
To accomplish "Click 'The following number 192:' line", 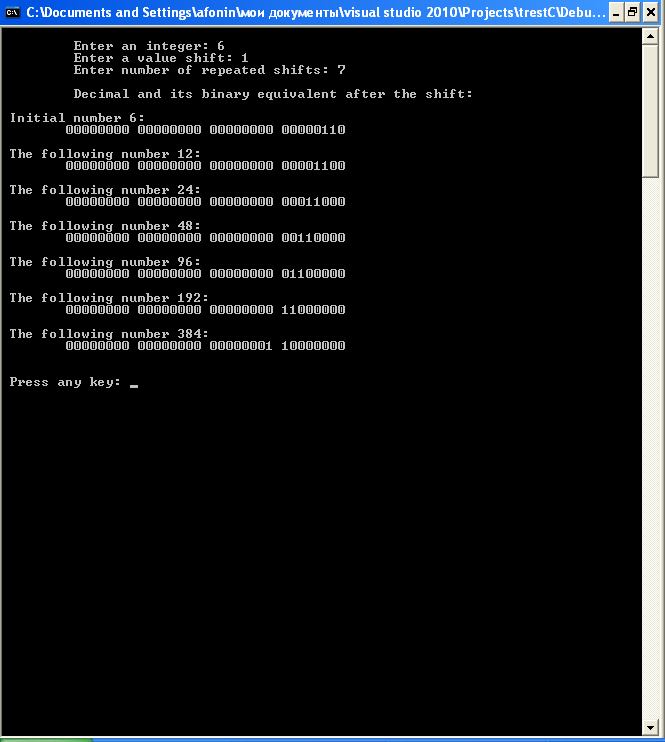I will click(x=109, y=298).
